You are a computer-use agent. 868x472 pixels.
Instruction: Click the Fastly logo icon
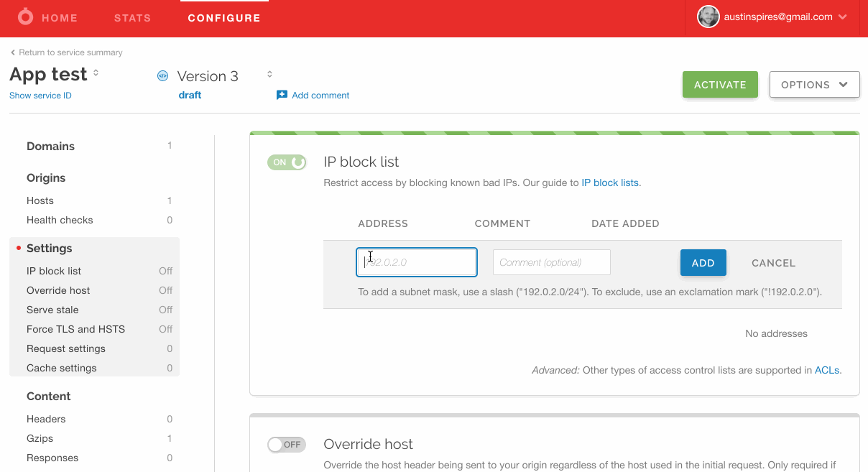25,17
